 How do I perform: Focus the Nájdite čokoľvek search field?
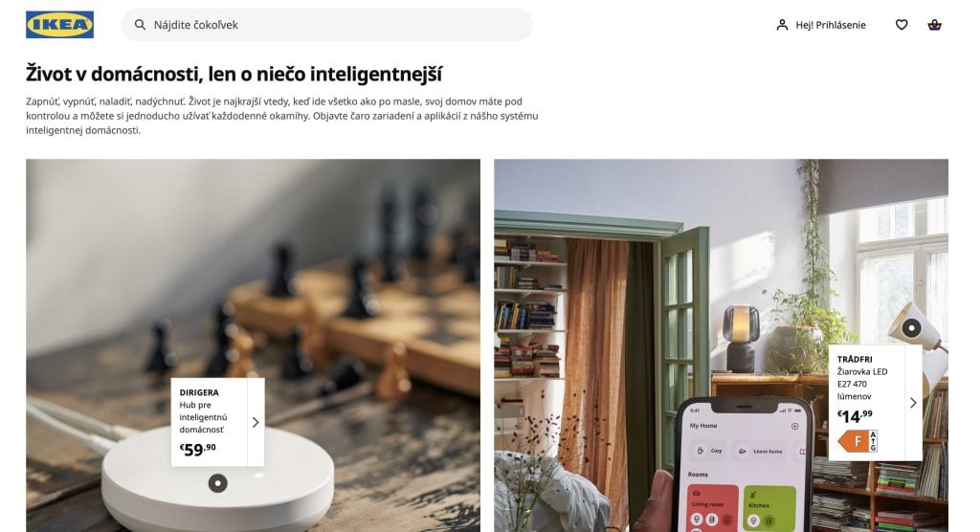(x=327, y=25)
